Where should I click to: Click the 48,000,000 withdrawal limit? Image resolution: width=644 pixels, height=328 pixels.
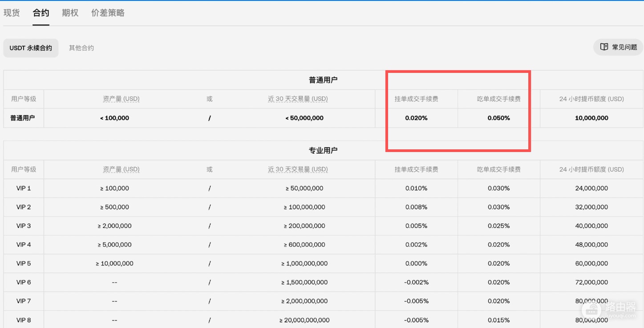(x=591, y=245)
